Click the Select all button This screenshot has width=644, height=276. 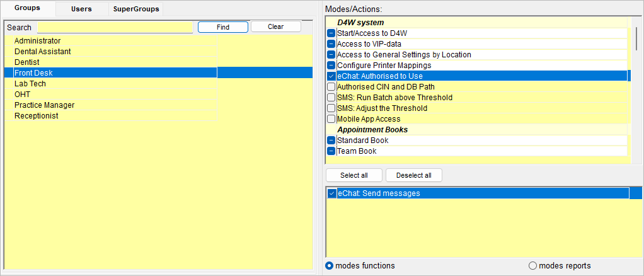pos(354,175)
